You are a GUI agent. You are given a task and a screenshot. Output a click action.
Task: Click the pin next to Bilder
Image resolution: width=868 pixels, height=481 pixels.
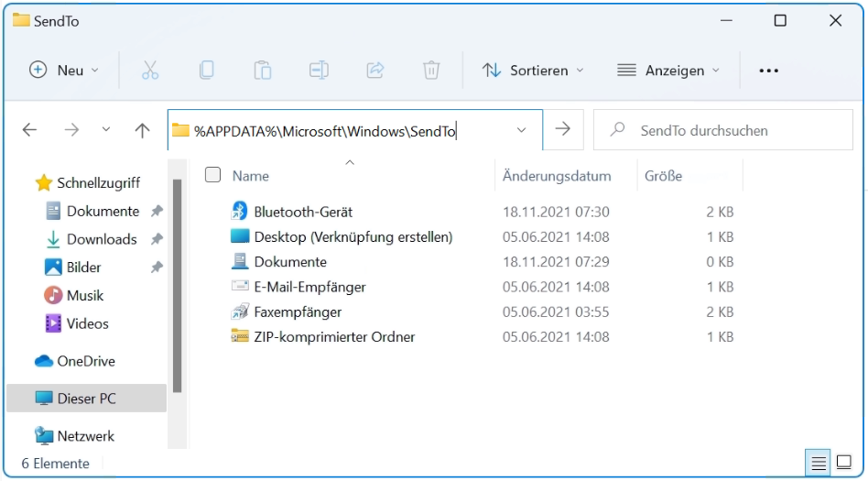157,268
